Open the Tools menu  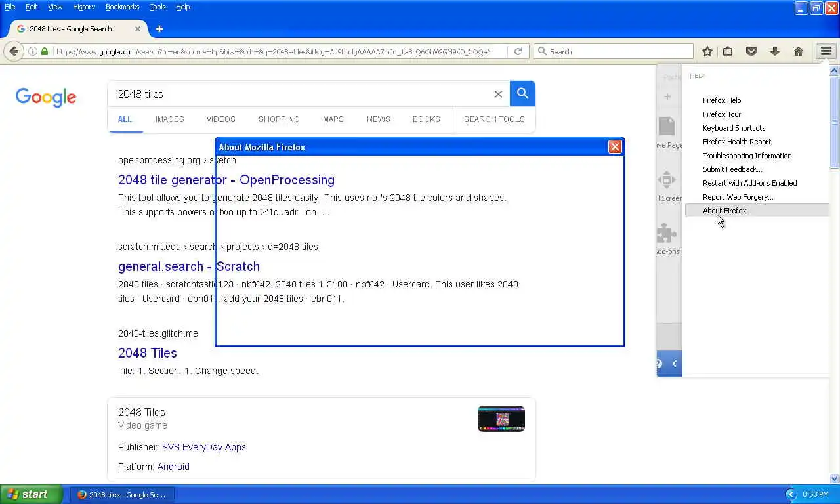click(x=157, y=7)
